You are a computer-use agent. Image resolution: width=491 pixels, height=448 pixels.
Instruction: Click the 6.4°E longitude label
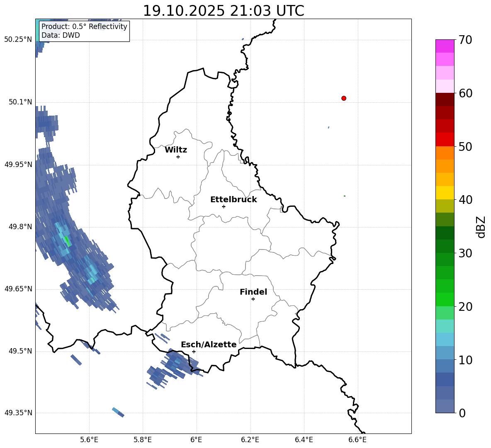(304, 440)
